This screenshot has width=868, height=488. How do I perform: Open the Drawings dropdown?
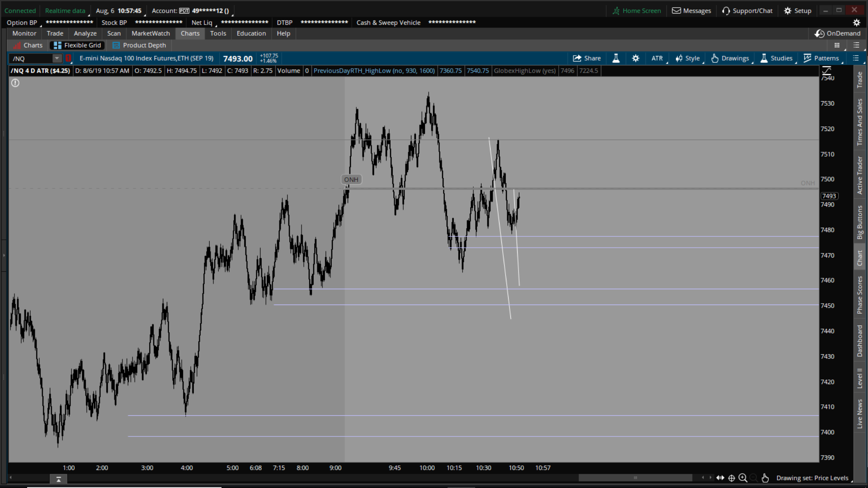(x=731, y=58)
